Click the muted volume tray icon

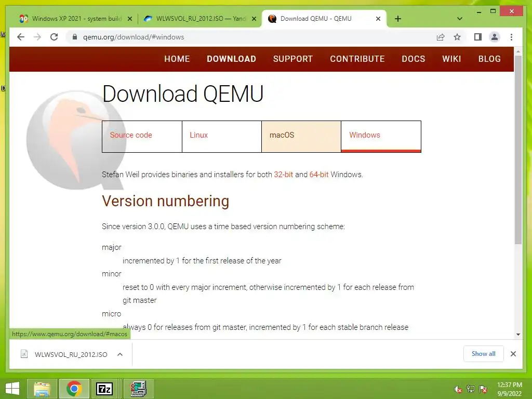(x=458, y=389)
